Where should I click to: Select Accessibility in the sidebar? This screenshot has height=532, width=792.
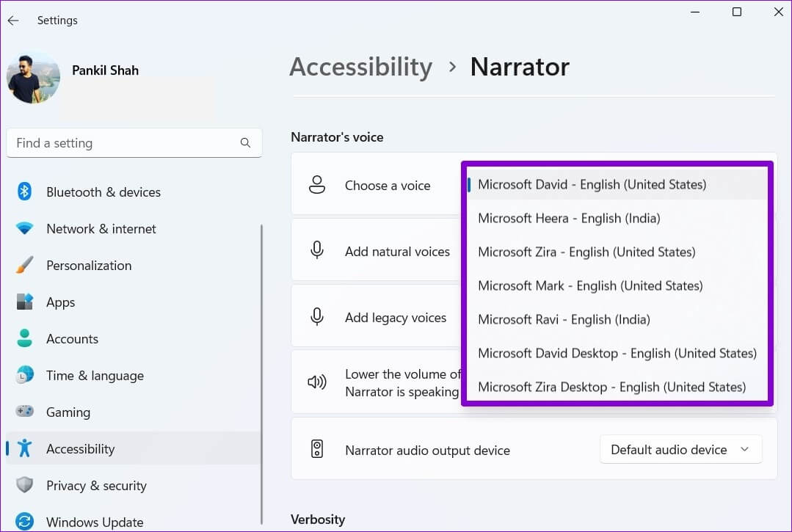(x=134, y=448)
